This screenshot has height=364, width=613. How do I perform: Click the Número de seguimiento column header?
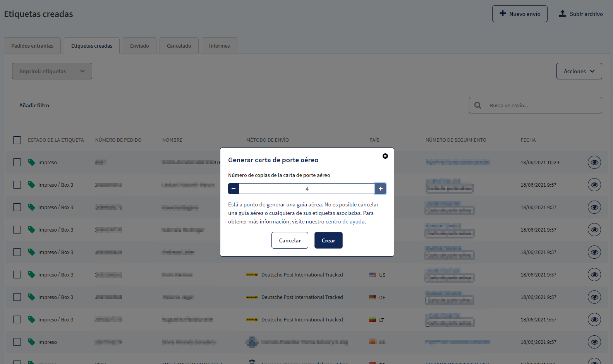pyautogui.click(x=456, y=140)
